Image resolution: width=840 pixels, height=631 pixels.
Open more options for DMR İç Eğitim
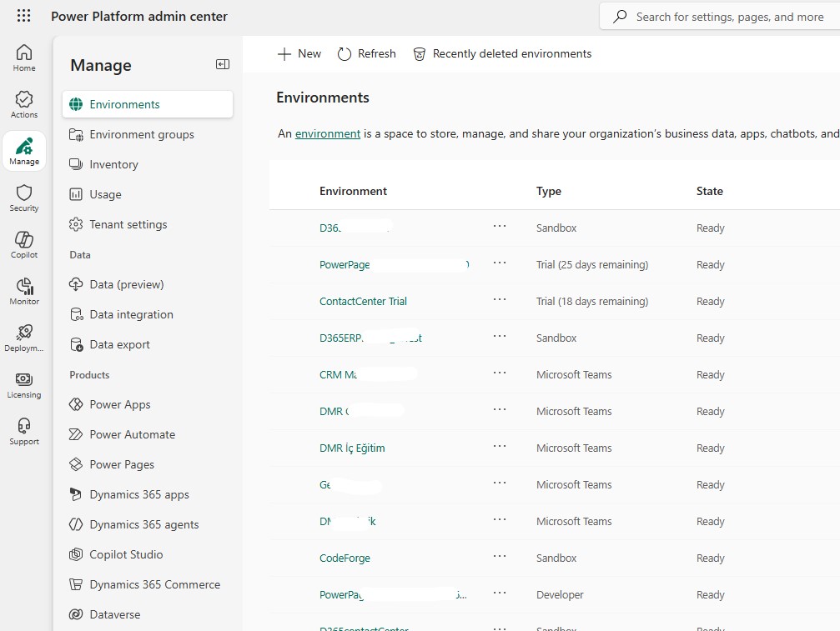point(500,446)
